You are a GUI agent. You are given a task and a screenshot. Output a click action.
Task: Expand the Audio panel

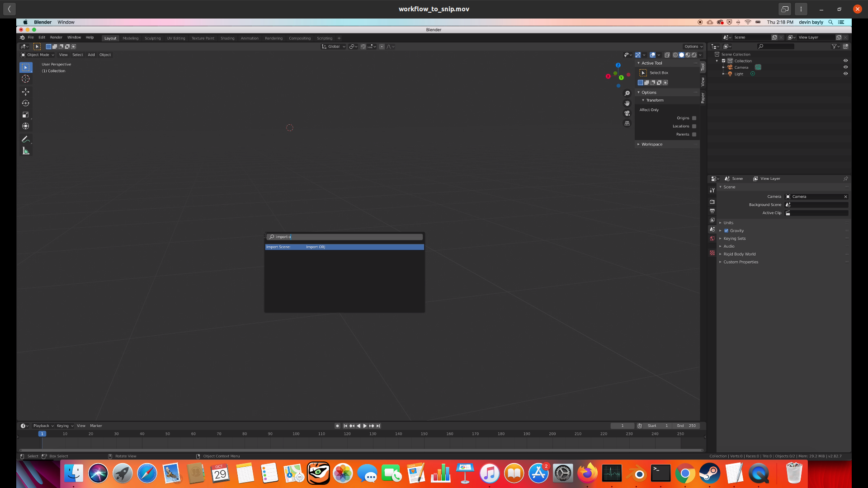(729, 247)
